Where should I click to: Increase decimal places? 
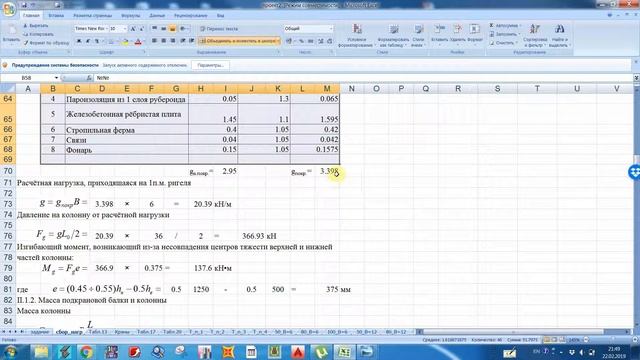click(320, 41)
